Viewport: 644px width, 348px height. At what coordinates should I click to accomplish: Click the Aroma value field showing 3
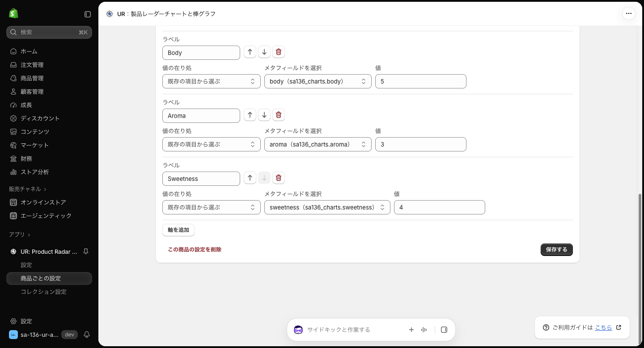tap(421, 144)
